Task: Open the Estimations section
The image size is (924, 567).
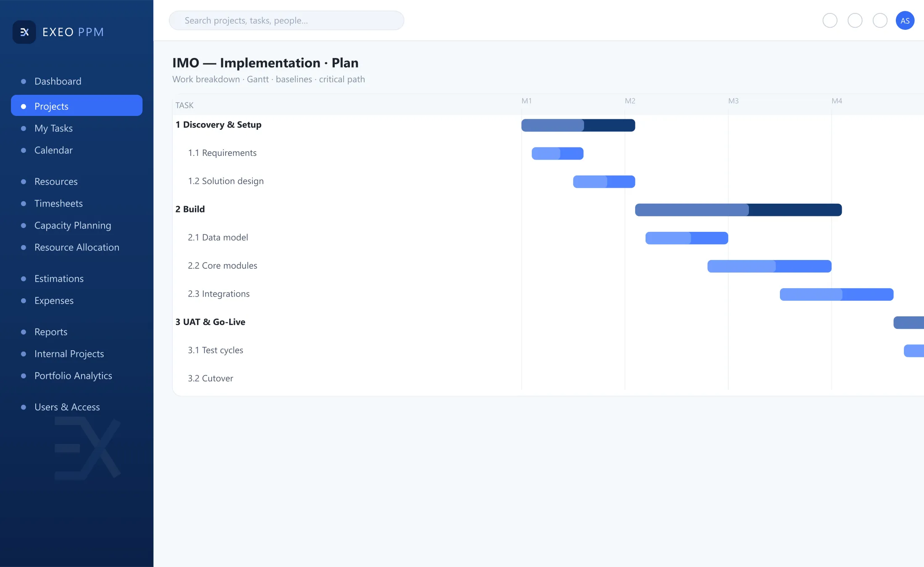Action: click(76, 279)
